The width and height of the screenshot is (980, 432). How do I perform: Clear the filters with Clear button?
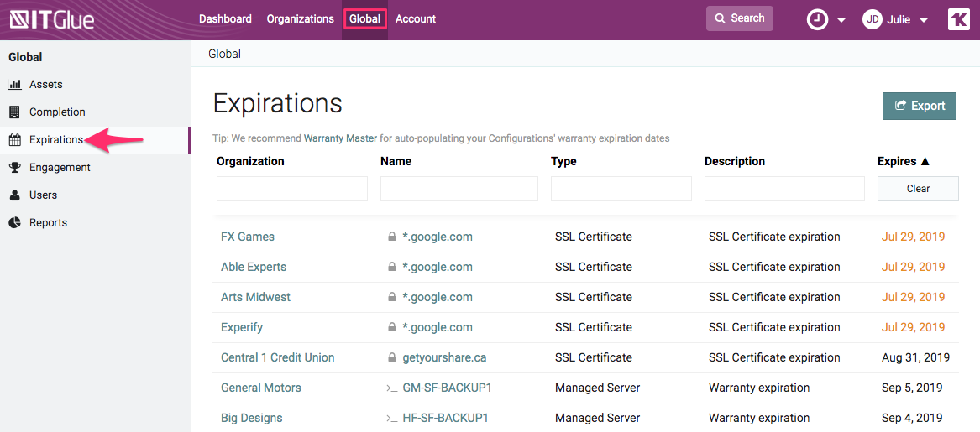pyautogui.click(x=918, y=189)
